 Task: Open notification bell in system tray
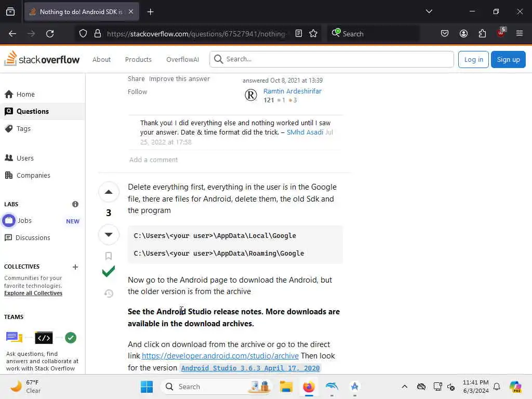pos(497,387)
